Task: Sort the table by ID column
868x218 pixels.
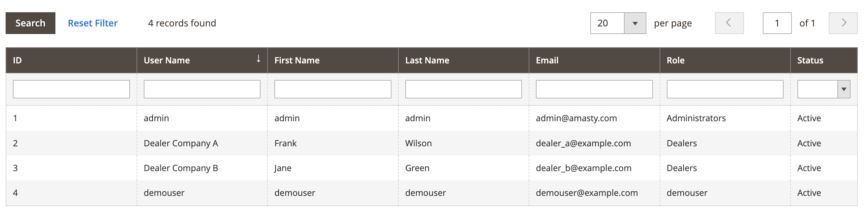Action: pyautogui.click(x=71, y=60)
